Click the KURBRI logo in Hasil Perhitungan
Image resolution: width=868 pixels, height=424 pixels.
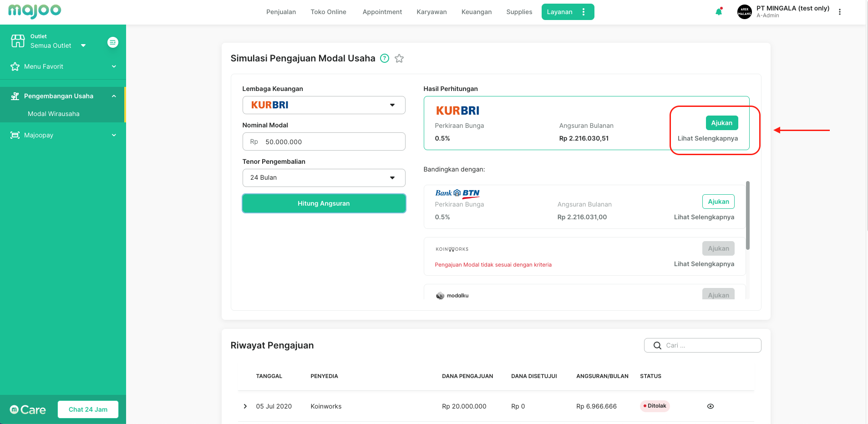[457, 111]
